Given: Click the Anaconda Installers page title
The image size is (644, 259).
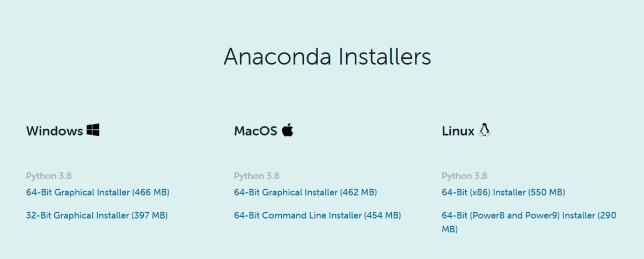Looking at the screenshot, I should (x=327, y=57).
